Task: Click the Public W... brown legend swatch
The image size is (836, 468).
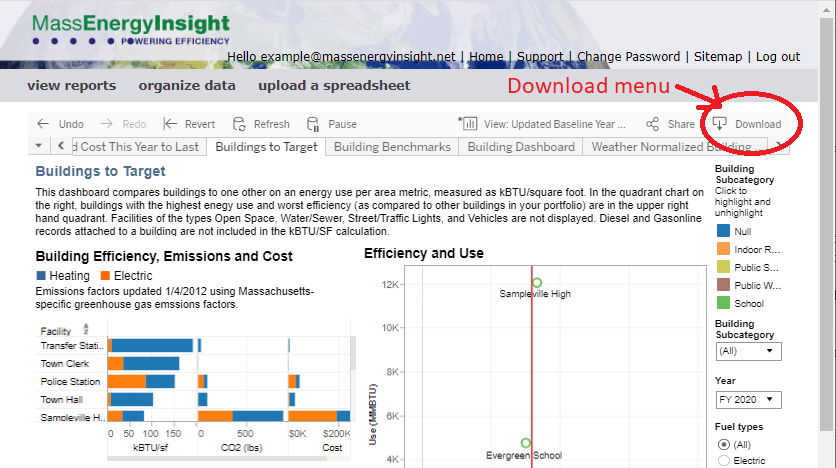Action: coord(723,285)
